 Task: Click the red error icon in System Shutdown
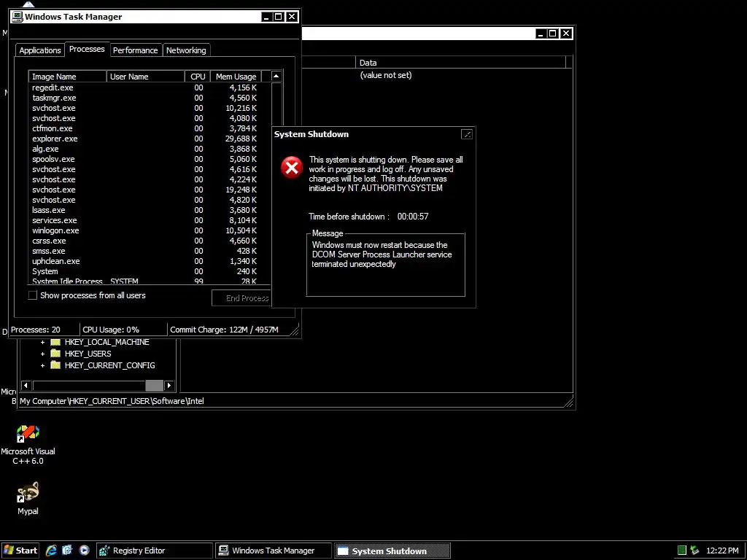292,168
